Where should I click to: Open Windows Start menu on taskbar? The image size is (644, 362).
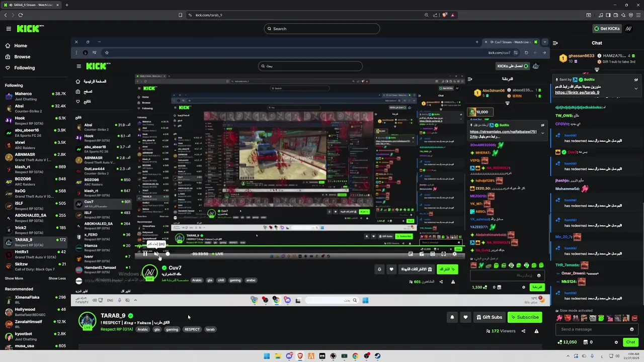click(x=267, y=356)
